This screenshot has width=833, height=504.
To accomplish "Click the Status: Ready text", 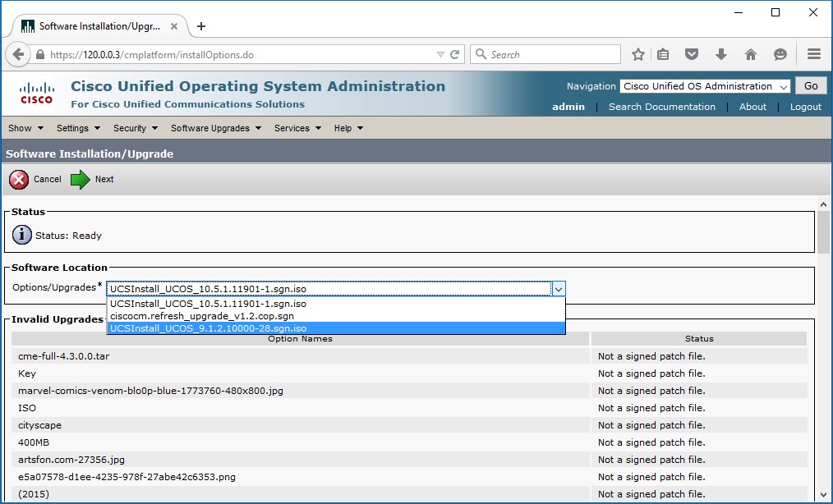I will pyautogui.click(x=68, y=236).
